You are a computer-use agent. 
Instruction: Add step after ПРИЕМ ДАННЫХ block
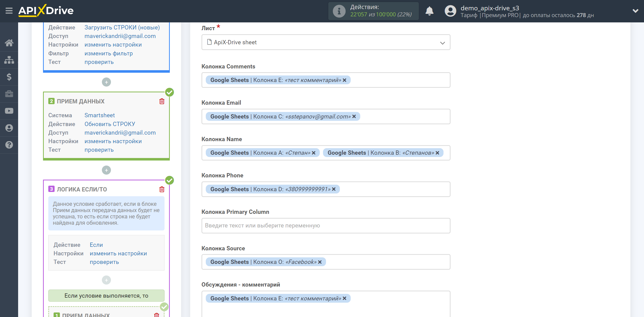pyautogui.click(x=106, y=170)
